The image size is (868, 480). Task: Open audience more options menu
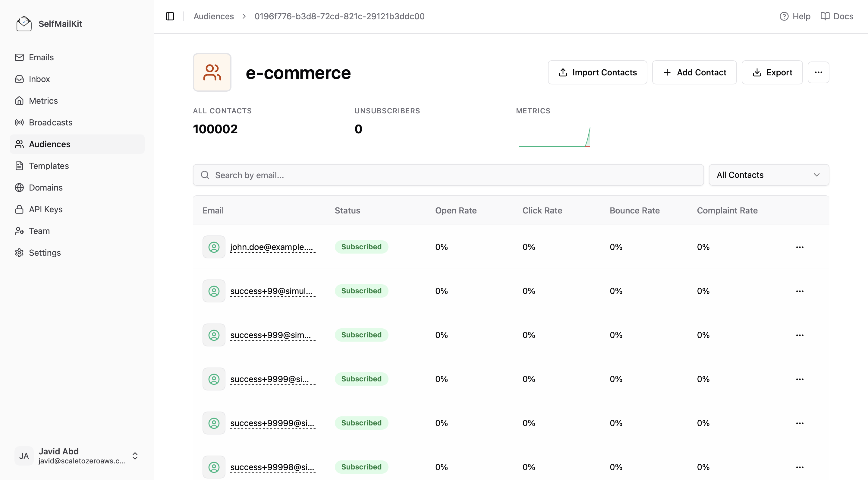pos(819,72)
